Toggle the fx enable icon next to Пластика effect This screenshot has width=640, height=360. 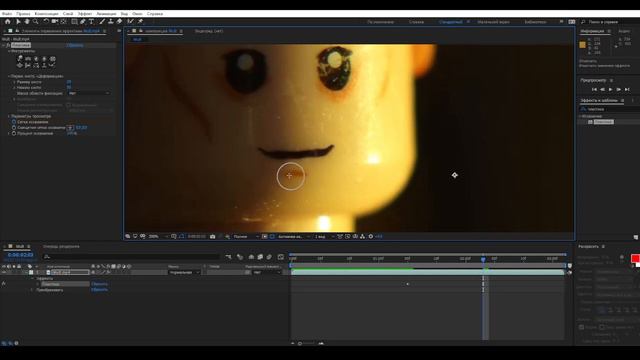tap(8, 45)
